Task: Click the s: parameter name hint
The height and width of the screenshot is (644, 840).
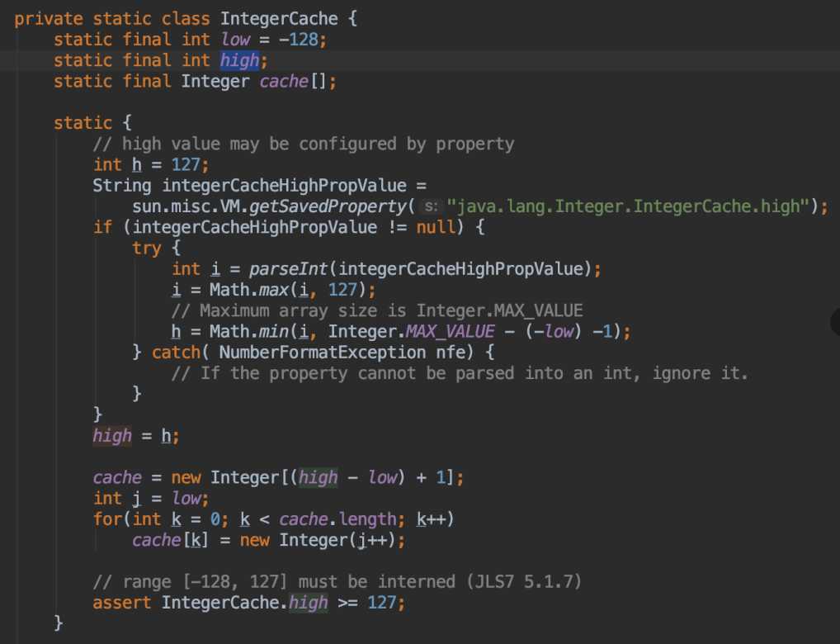Action: pyautogui.click(x=431, y=206)
